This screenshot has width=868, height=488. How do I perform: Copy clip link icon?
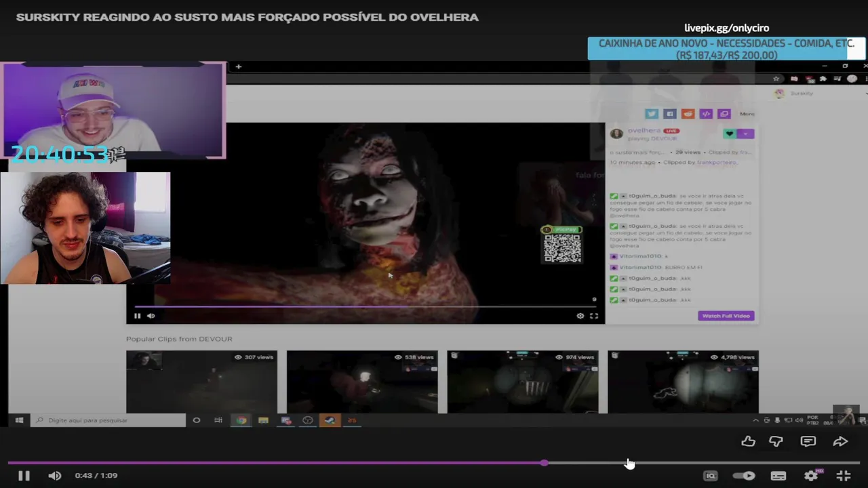pyautogui.click(x=724, y=114)
